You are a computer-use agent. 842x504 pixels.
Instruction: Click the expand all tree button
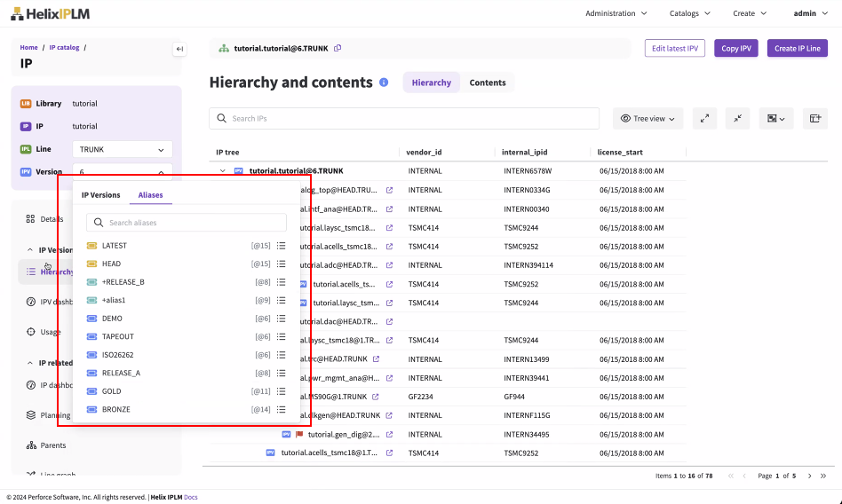703,118
